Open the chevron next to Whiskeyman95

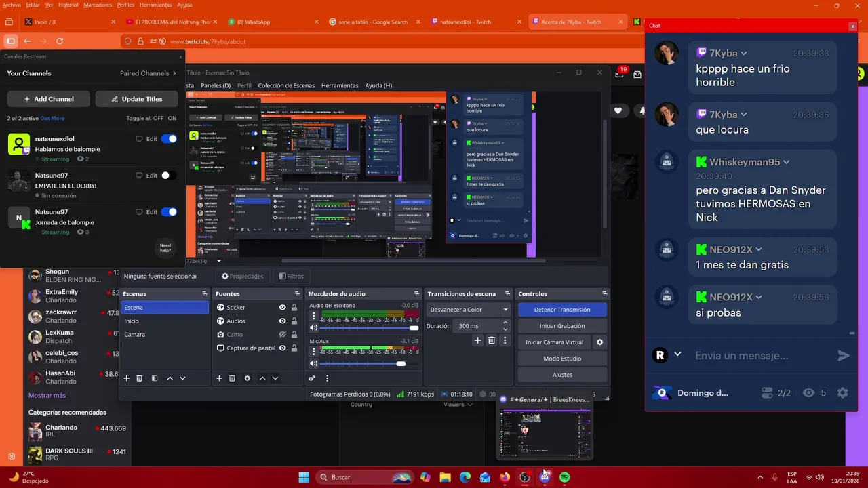787,162
